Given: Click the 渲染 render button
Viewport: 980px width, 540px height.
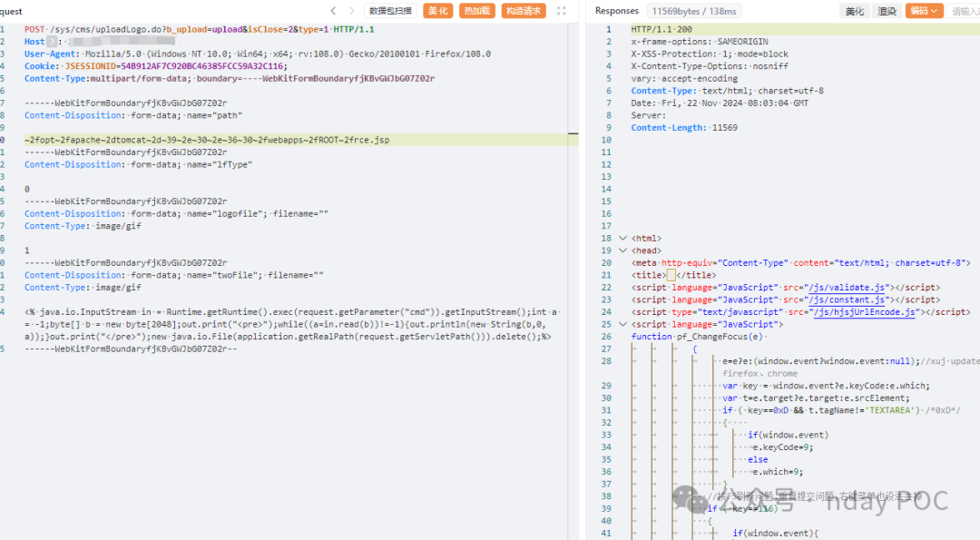Looking at the screenshot, I should pyautogui.click(x=887, y=11).
